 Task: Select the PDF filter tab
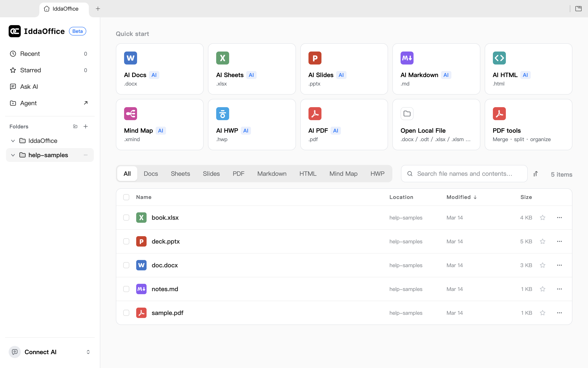238,174
